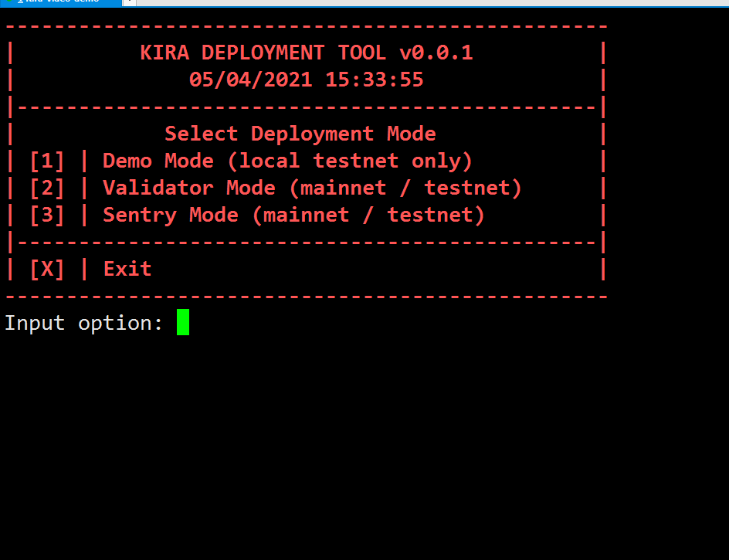Click the Select Deployment Mode heading
The height and width of the screenshot is (560, 729).
(300, 134)
